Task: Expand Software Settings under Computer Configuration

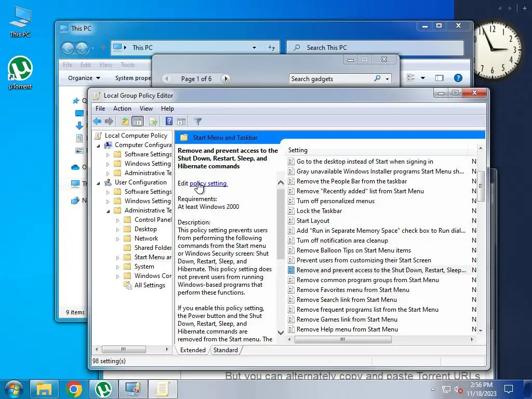Action: pos(108,155)
